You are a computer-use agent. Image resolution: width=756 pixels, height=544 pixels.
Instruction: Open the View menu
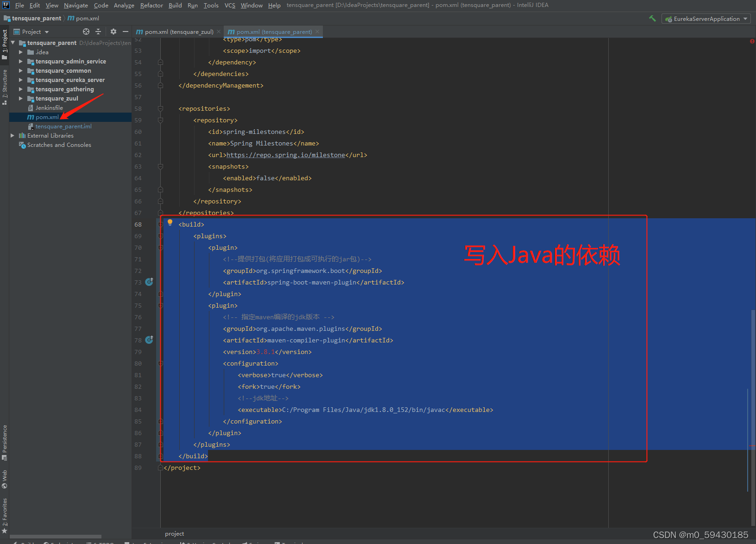(x=52, y=5)
